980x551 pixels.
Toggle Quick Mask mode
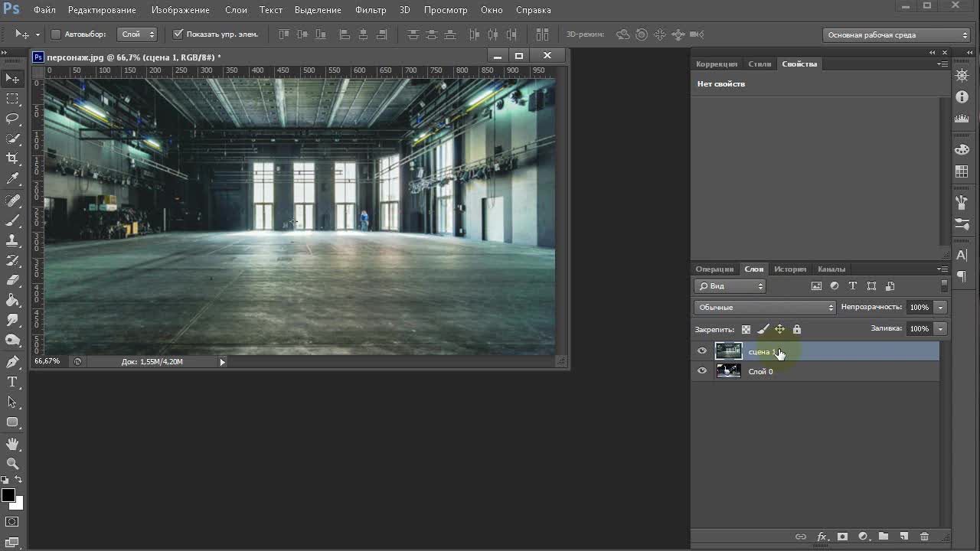12,522
